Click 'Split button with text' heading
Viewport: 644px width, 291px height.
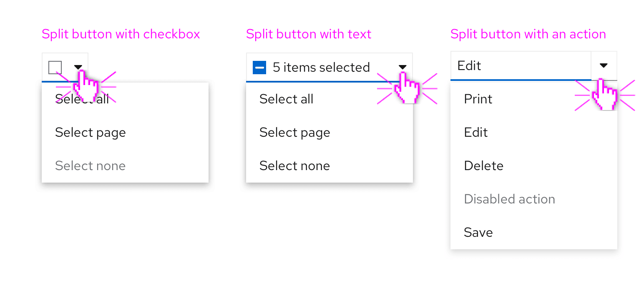click(309, 34)
